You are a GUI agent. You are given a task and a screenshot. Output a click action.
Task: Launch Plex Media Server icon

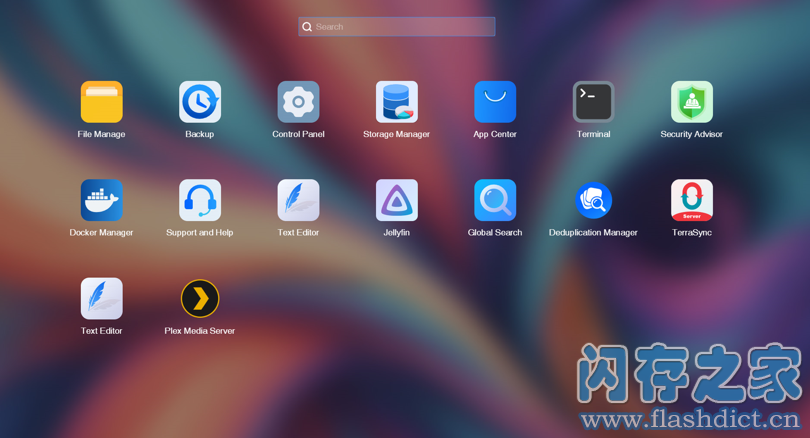click(200, 298)
